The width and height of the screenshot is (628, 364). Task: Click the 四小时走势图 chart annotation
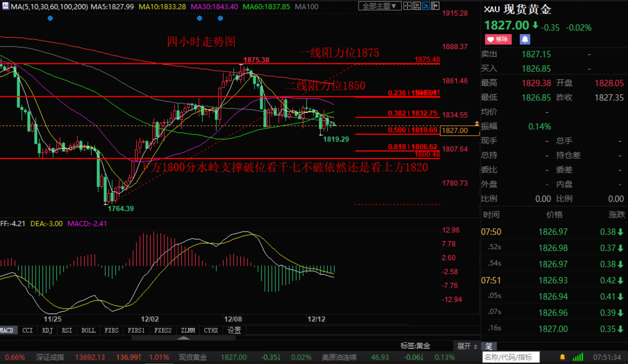[x=201, y=42]
